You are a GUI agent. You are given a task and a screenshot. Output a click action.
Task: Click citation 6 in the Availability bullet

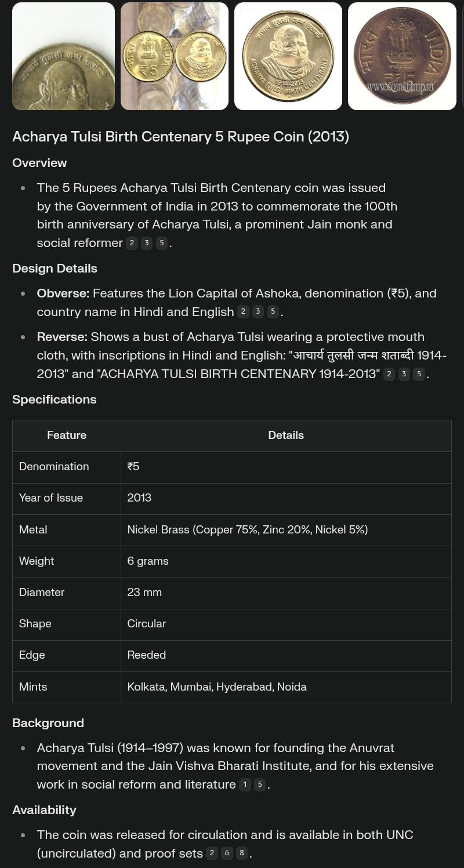pyautogui.click(x=227, y=853)
